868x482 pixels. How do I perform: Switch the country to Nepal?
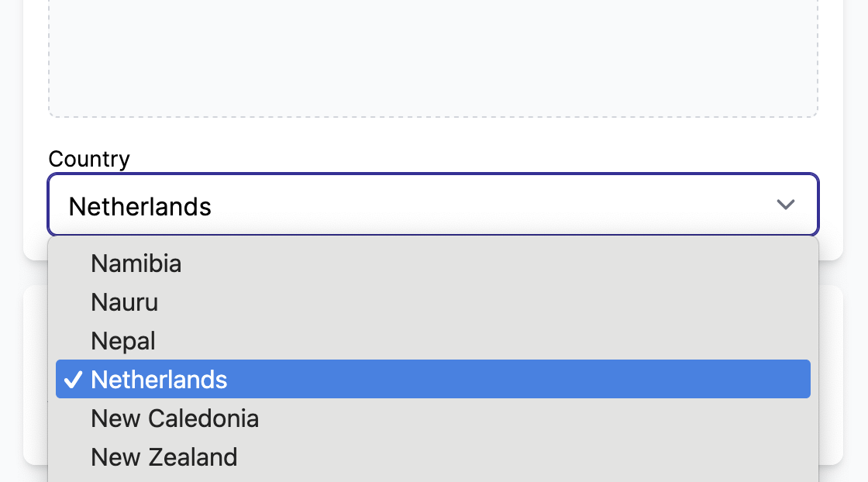(123, 341)
